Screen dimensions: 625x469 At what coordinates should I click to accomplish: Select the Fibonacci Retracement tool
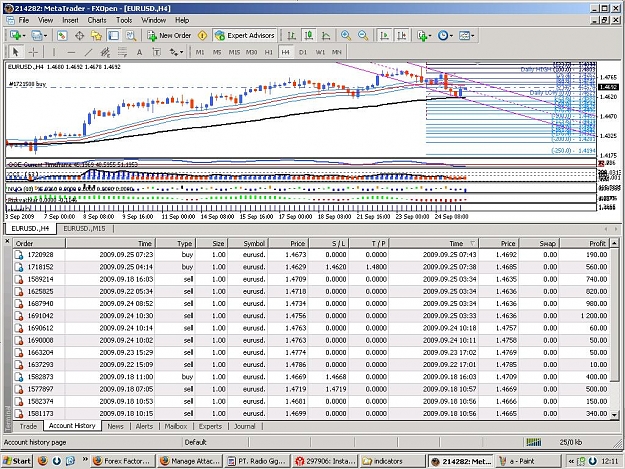pos(122,52)
